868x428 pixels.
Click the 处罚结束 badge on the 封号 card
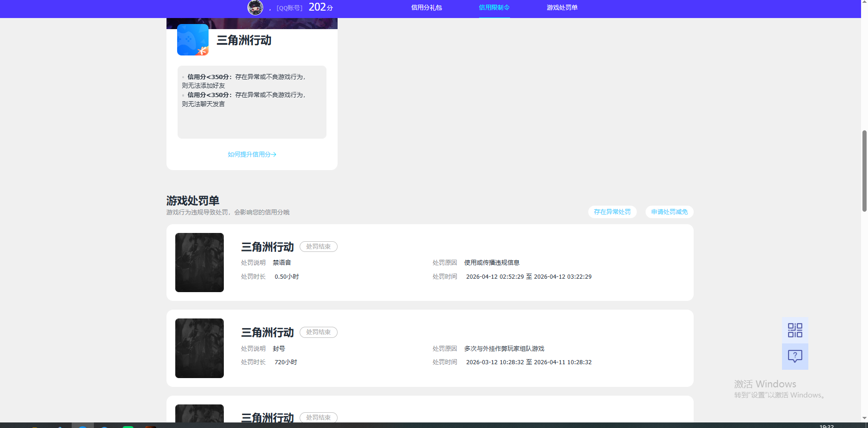pyautogui.click(x=319, y=332)
